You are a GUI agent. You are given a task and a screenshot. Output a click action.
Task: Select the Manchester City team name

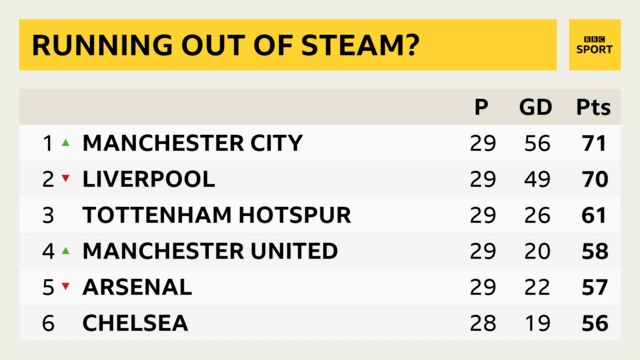tap(192, 143)
